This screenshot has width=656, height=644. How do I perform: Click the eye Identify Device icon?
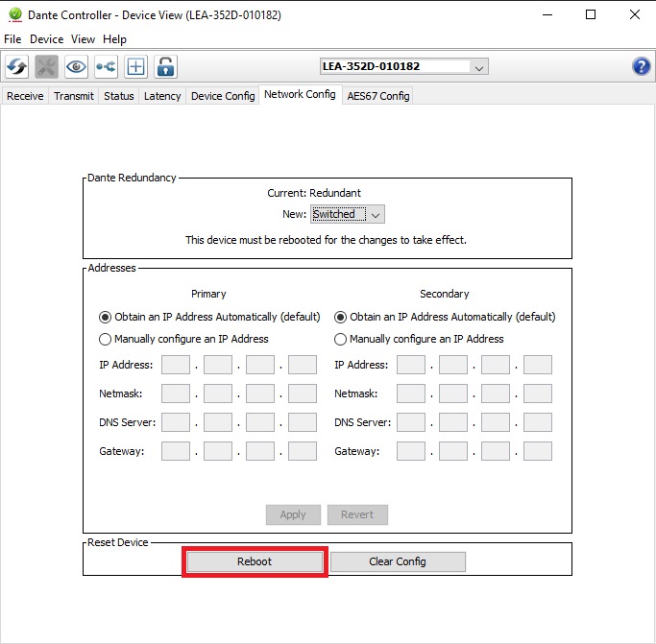pos(76,66)
